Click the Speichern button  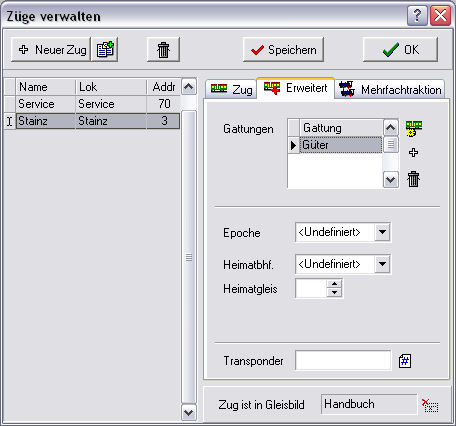click(283, 50)
